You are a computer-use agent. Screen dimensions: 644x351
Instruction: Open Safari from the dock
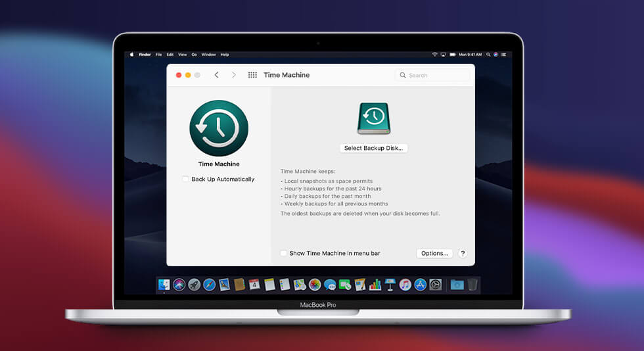click(x=209, y=285)
